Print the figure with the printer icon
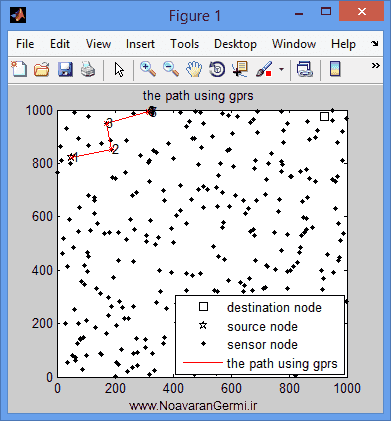Viewport: 391px width, 421px height. (88, 70)
